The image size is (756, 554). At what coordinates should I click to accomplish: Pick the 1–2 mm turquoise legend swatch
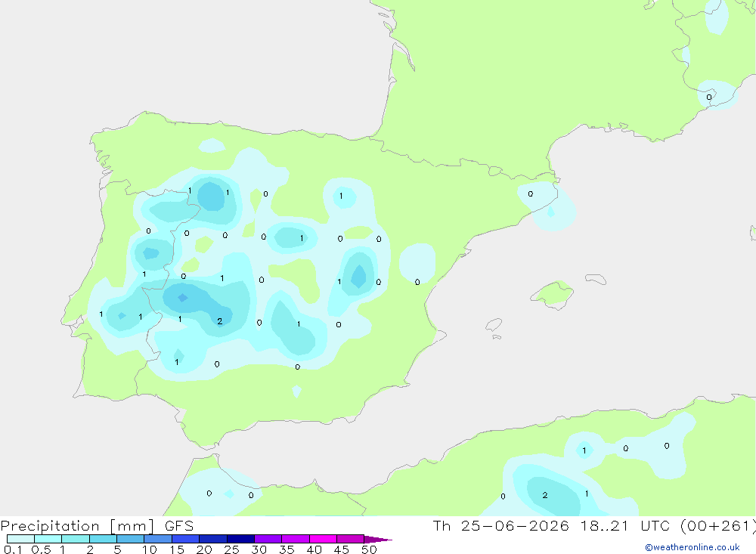[76, 539]
